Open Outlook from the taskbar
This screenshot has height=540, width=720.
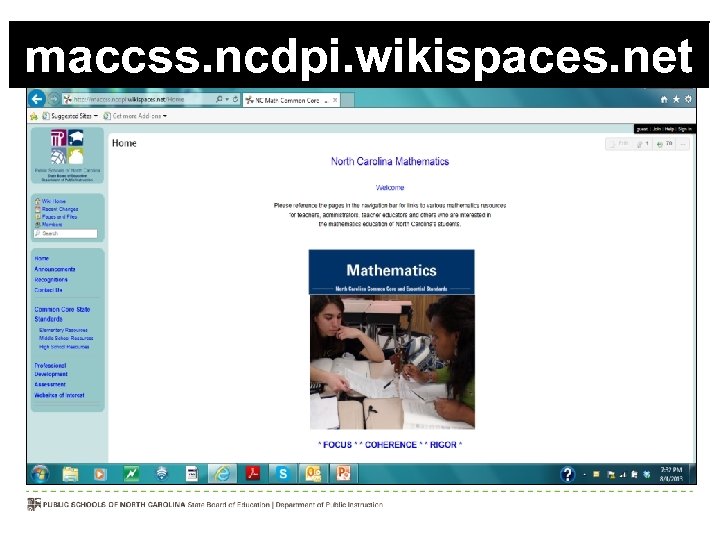(313, 473)
